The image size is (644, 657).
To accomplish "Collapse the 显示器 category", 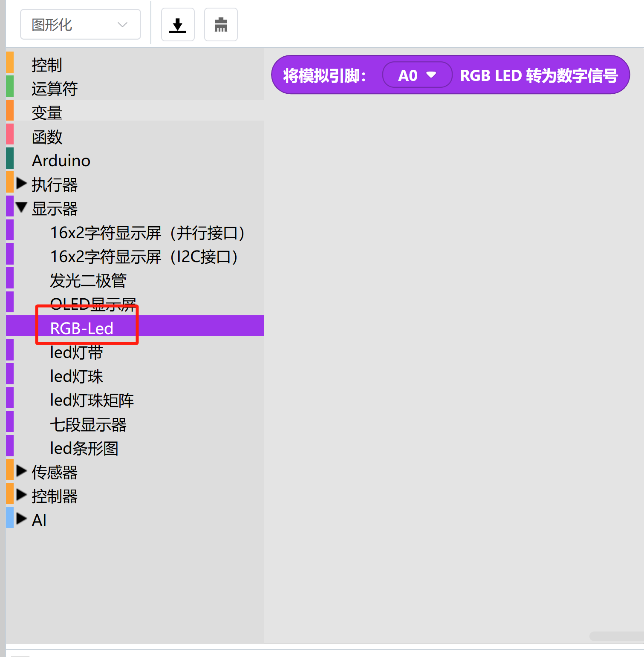I will coord(21,208).
